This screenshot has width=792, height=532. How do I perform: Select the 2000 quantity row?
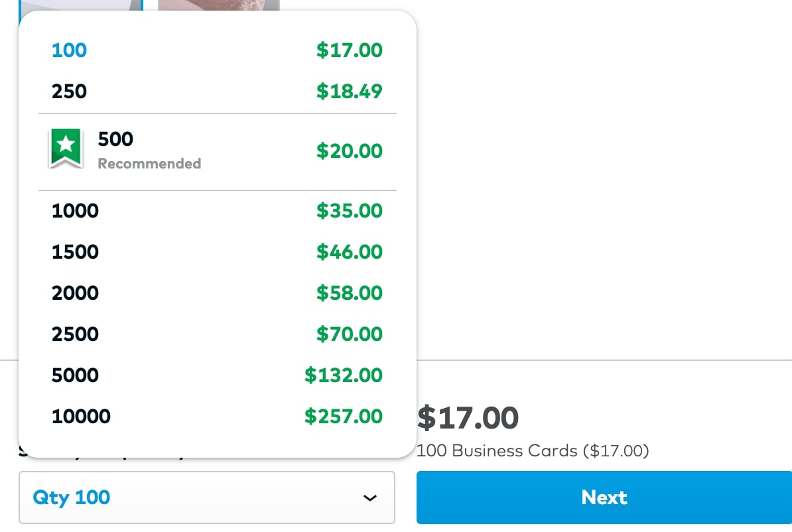[x=75, y=293]
